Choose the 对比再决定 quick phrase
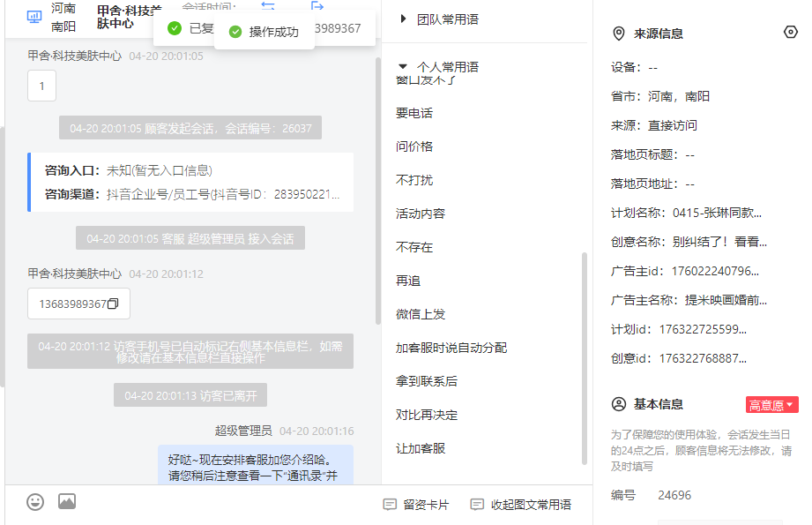The image size is (812, 525). coord(427,415)
